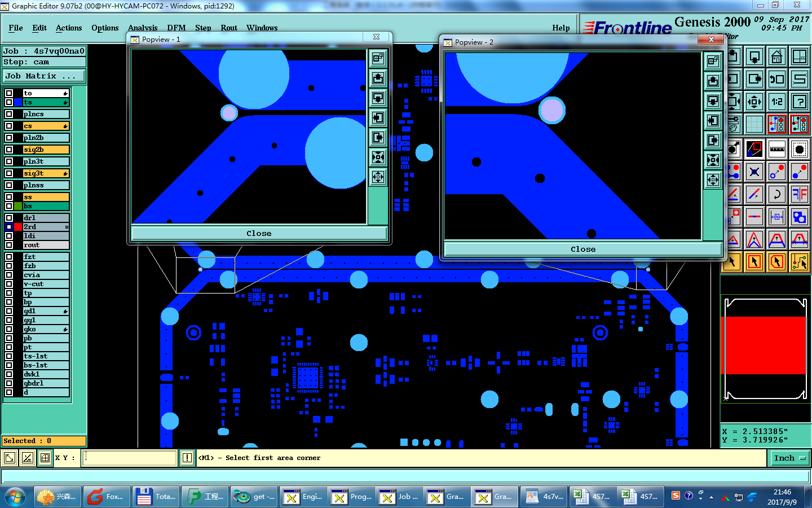Toggle checkbox for layer 'plncs'
The image size is (812, 508).
pos(9,114)
